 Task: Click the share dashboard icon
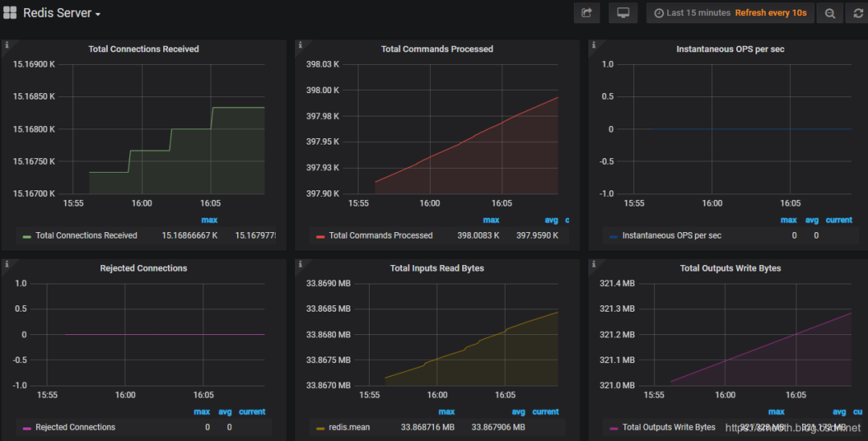tap(587, 13)
